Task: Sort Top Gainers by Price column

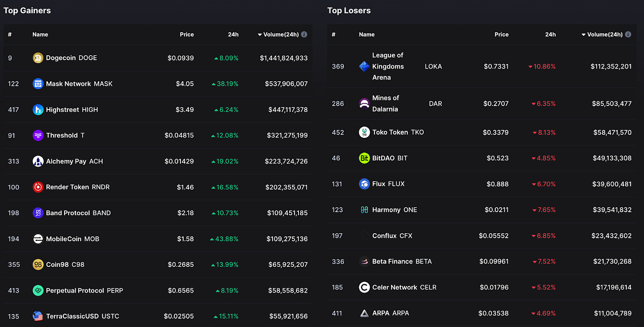Action: coord(187,34)
